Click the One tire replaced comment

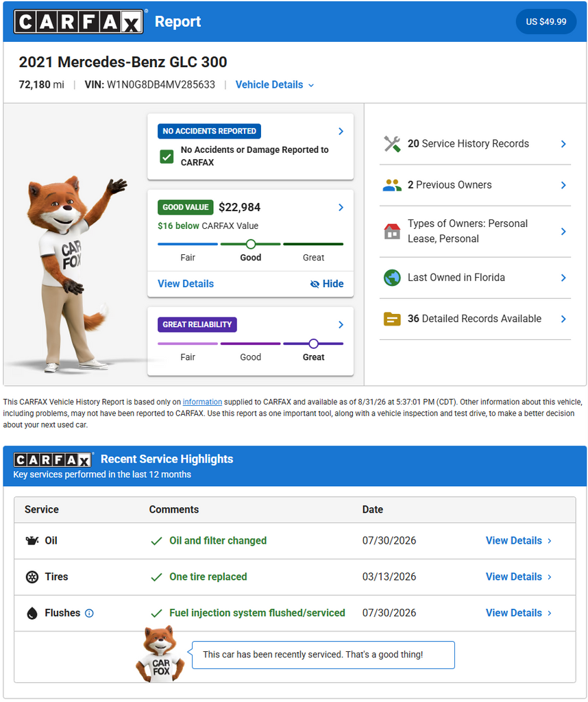pyautogui.click(x=208, y=577)
